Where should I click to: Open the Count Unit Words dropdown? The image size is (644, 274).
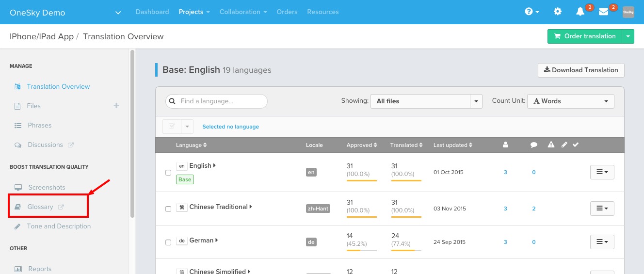tap(571, 101)
